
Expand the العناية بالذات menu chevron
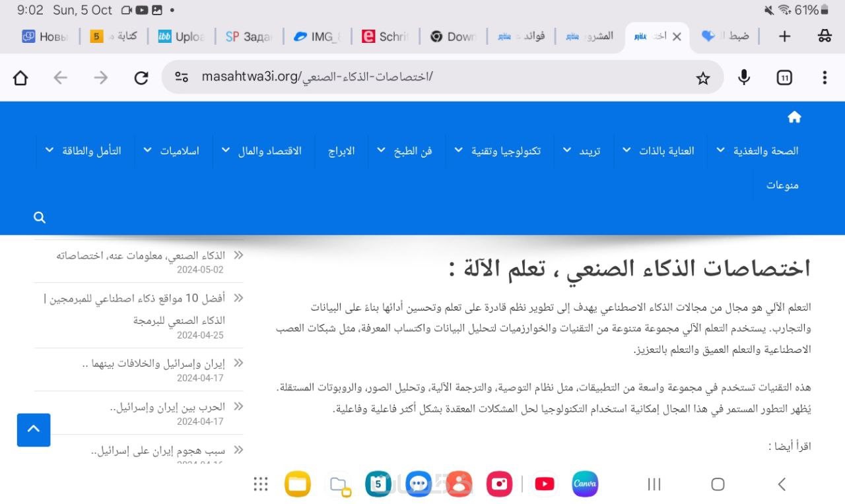(626, 150)
